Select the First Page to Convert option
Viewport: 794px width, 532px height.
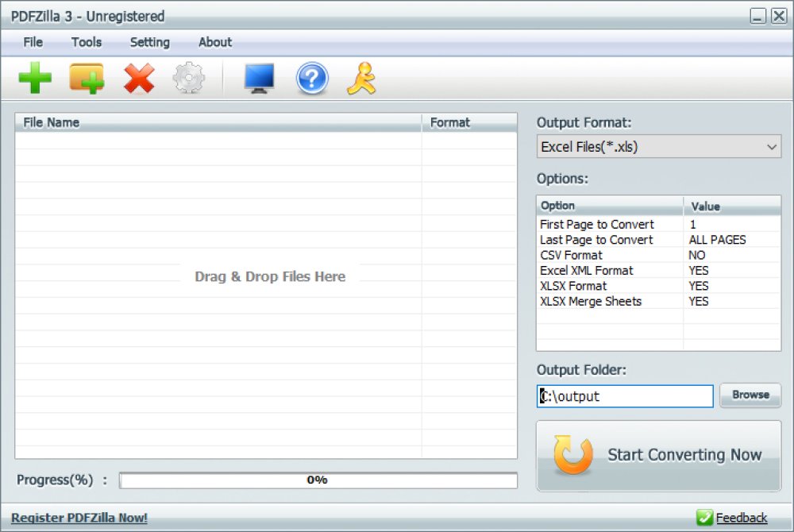597,224
